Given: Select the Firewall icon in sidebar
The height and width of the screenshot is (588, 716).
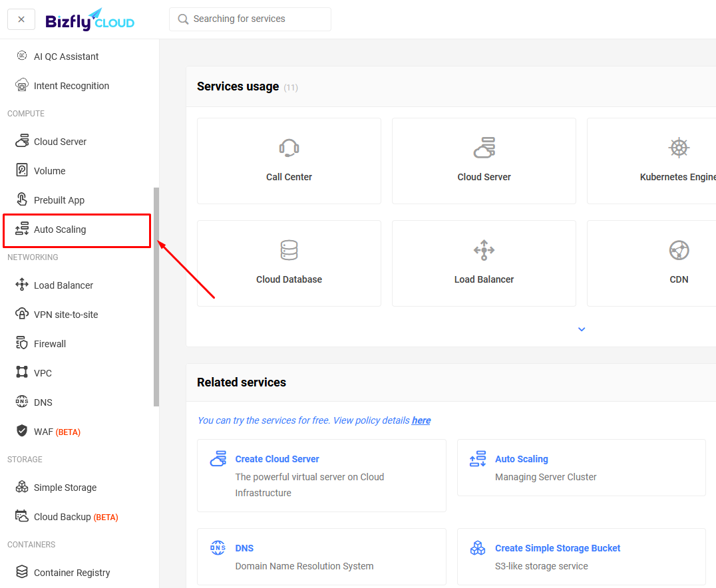Looking at the screenshot, I should [x=22, y=343].
